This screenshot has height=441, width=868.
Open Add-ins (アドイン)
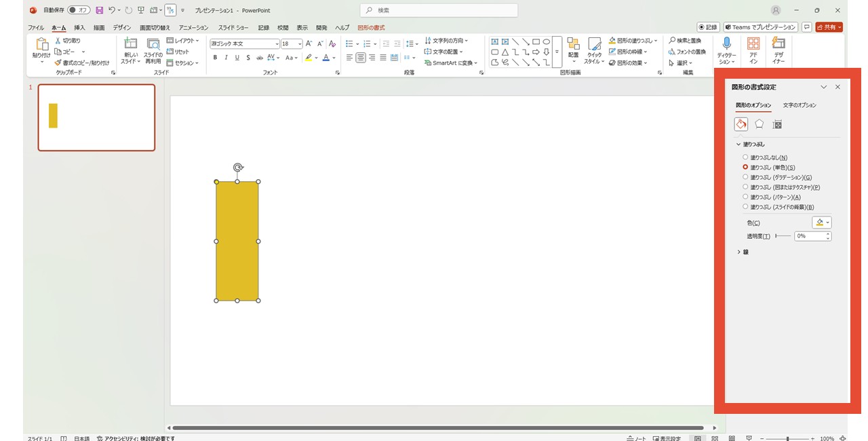coord(753,50)
